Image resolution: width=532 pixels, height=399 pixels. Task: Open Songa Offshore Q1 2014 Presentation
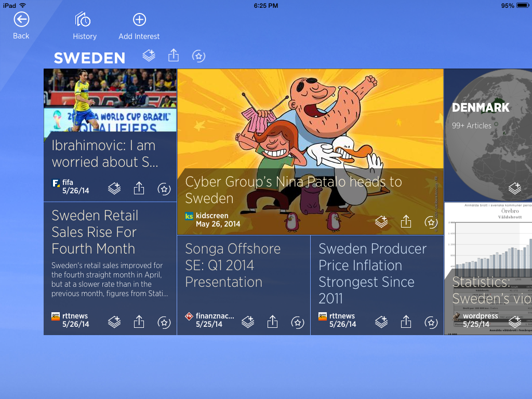[233, 265]
